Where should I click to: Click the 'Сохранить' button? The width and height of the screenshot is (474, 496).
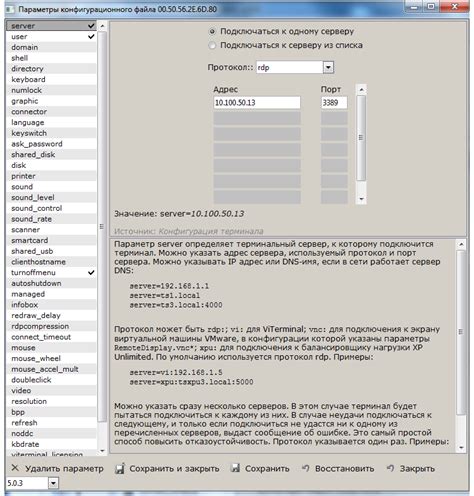click(260, 469)
